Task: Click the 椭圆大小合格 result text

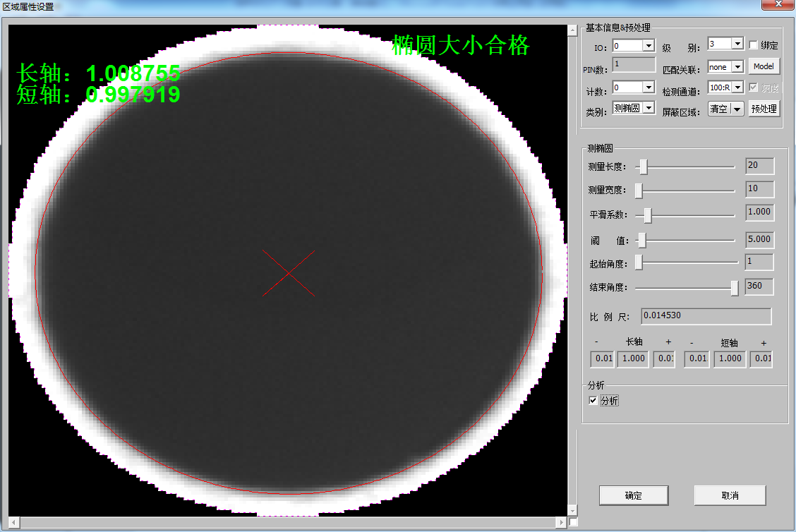Action: click(x=461, y=46)
